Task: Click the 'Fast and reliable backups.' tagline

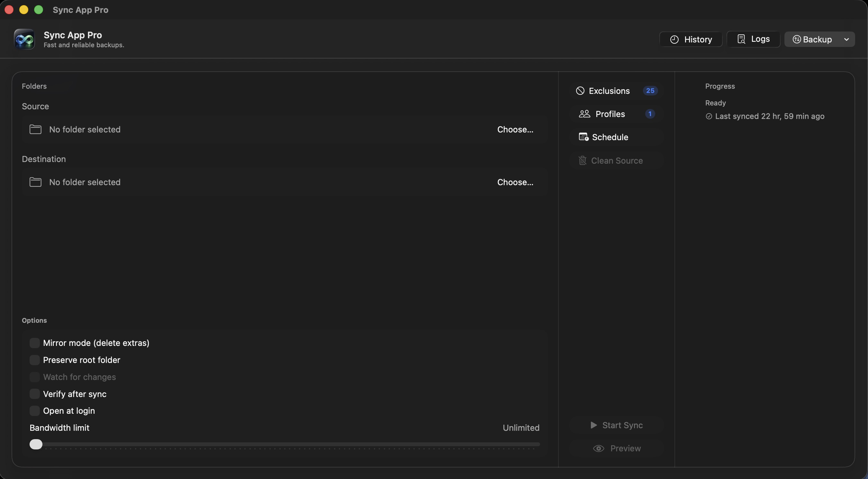Action: tap(84, 45)
